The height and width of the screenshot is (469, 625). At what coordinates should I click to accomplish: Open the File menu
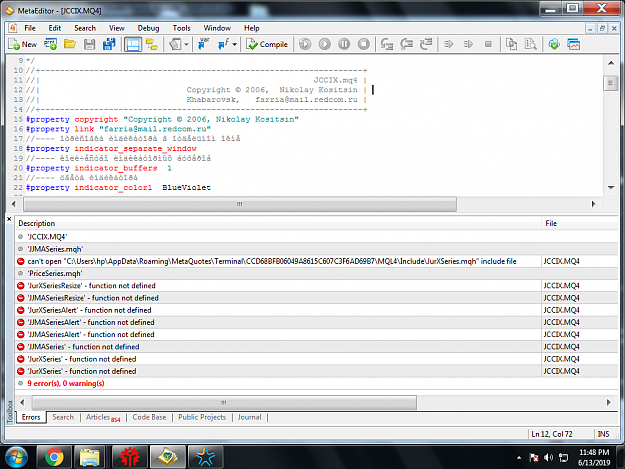click(x=30, y=28)
